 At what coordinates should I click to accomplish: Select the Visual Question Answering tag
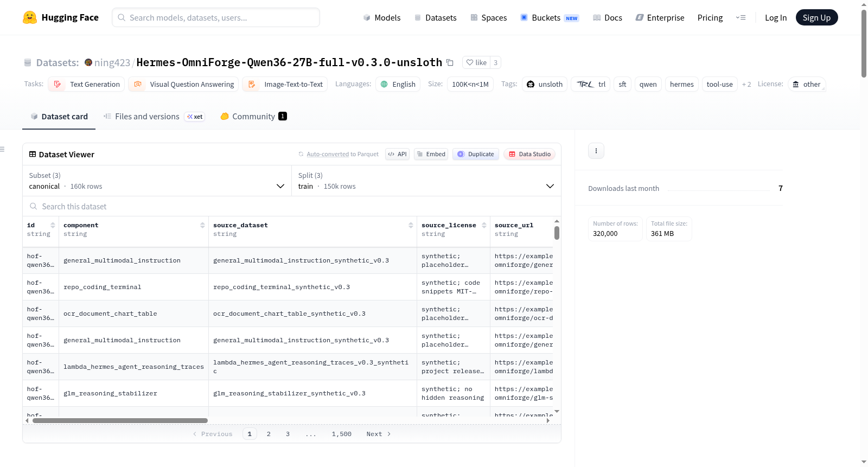183,84
